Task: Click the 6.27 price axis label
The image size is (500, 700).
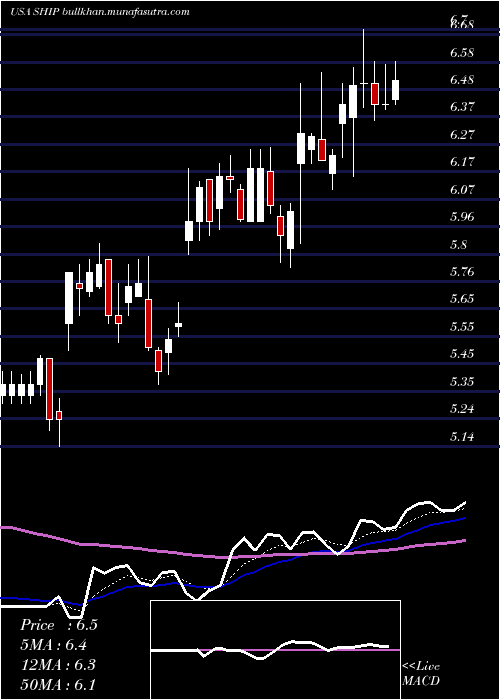Action: [x=462, y=134]
